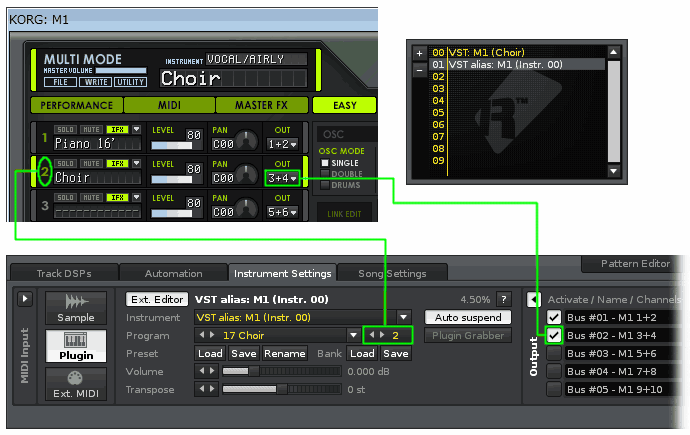Viewport: 690px width, 435px height.
Task: Switch to MASTER FX tab in M1
Action: [x=261, y=106]
